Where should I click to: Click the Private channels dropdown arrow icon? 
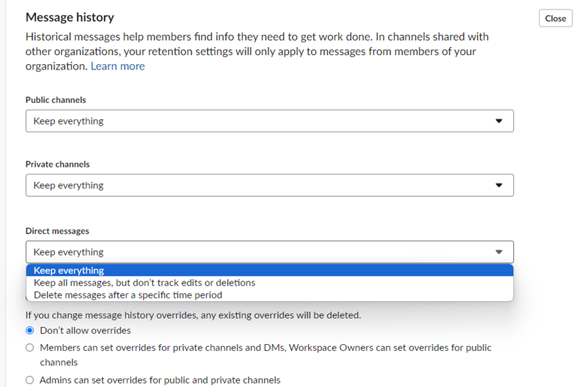coord(499,185)
